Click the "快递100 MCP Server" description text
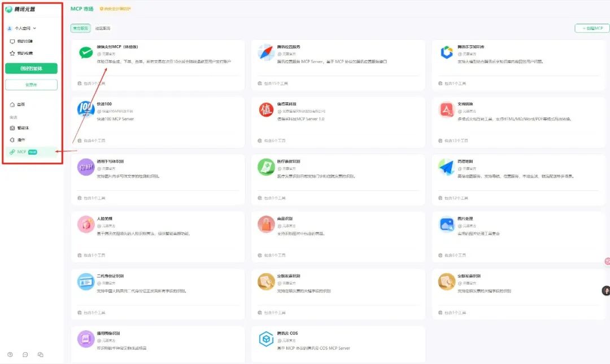Image resolution: width=610 pixels, height=364 pixels. click(115, 119)
